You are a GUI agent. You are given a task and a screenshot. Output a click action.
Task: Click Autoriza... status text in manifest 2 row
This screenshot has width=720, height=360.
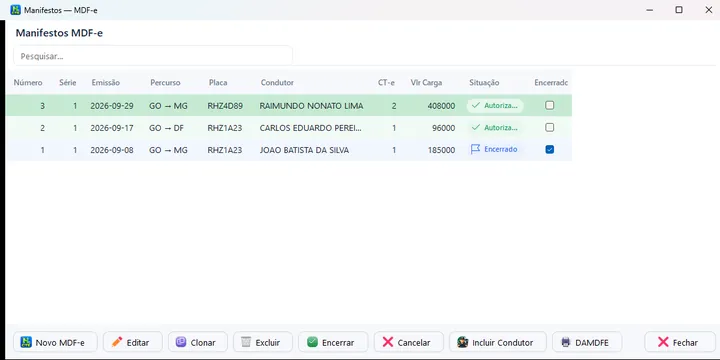pos(501,128)
